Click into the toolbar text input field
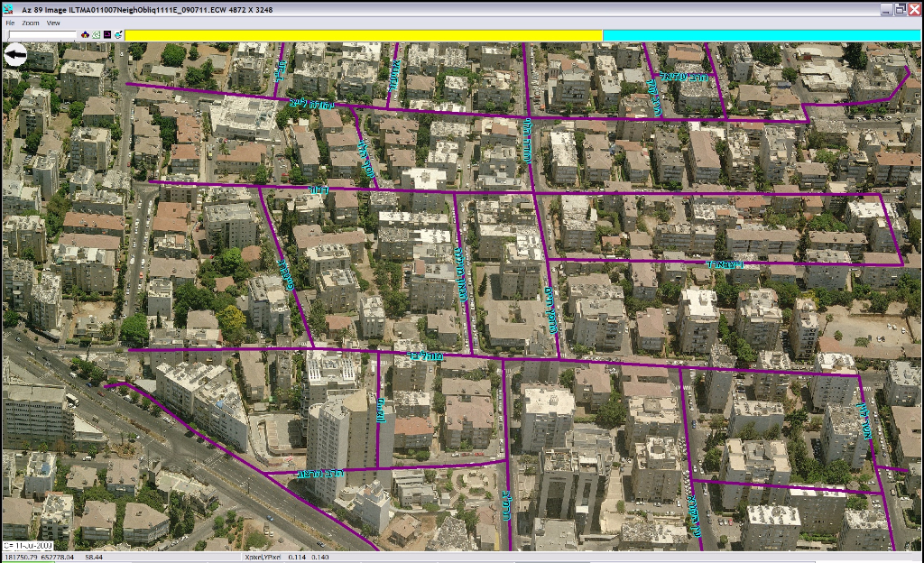The image size is (924, 563). point(42,34)
